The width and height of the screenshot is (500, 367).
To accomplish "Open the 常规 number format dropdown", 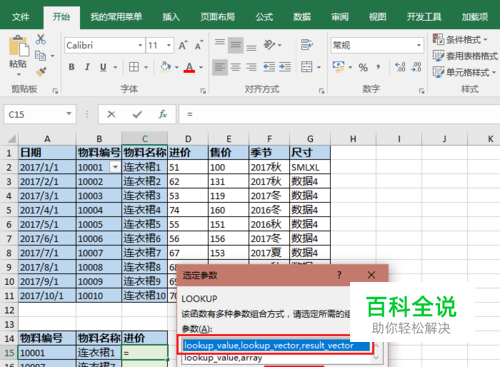I will [419, 45].
